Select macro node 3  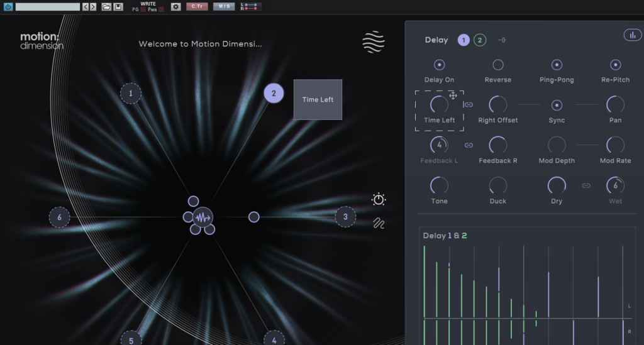click(x=345, y=217)
